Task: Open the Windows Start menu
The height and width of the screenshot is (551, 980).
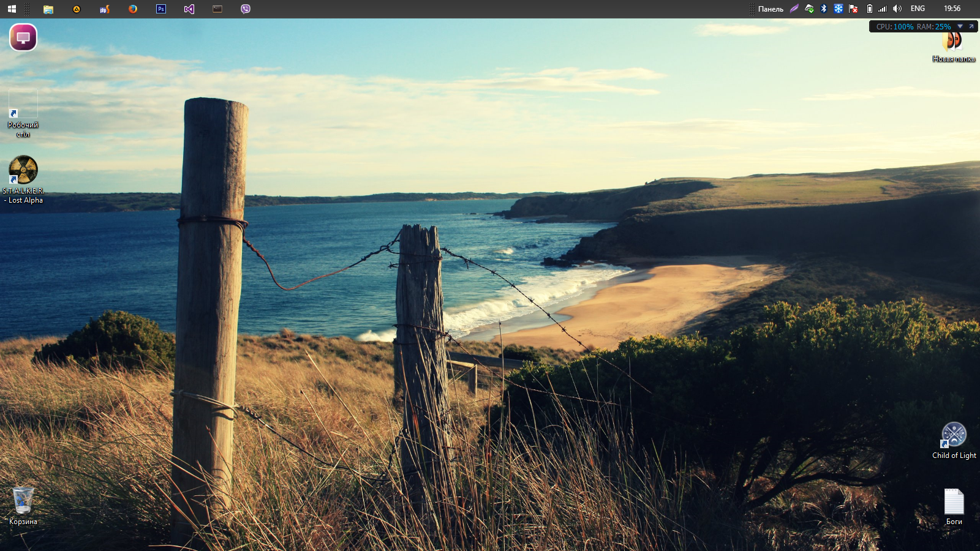Action: coord(12,9)
